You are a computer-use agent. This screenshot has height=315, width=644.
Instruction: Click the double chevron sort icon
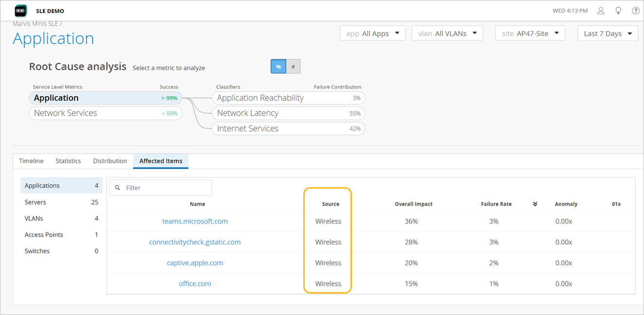(x=535, y=204)
